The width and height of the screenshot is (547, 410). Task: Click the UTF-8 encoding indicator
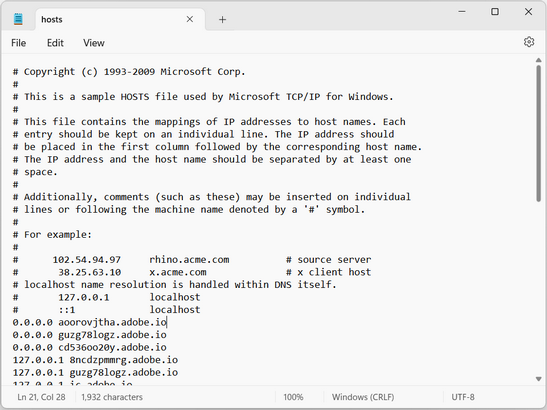point(463,397)
